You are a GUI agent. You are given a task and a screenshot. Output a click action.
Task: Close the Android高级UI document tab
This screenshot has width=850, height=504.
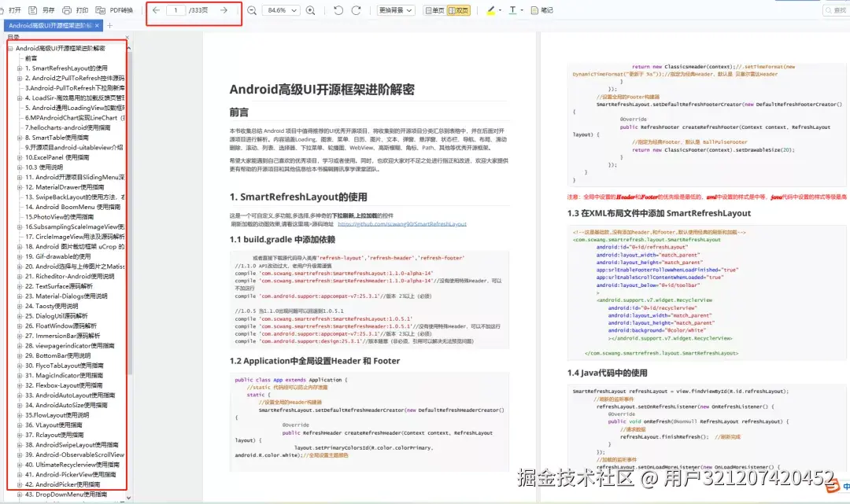click(x=97, y=25)
